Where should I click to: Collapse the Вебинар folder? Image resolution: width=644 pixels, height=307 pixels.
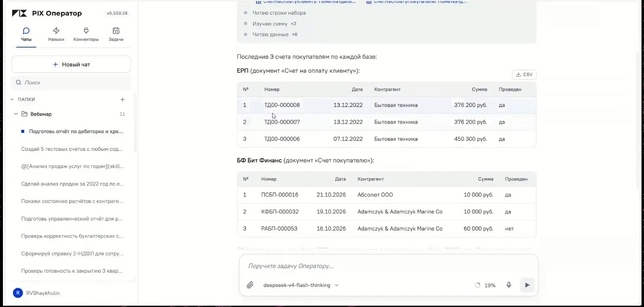coord(16,114)
